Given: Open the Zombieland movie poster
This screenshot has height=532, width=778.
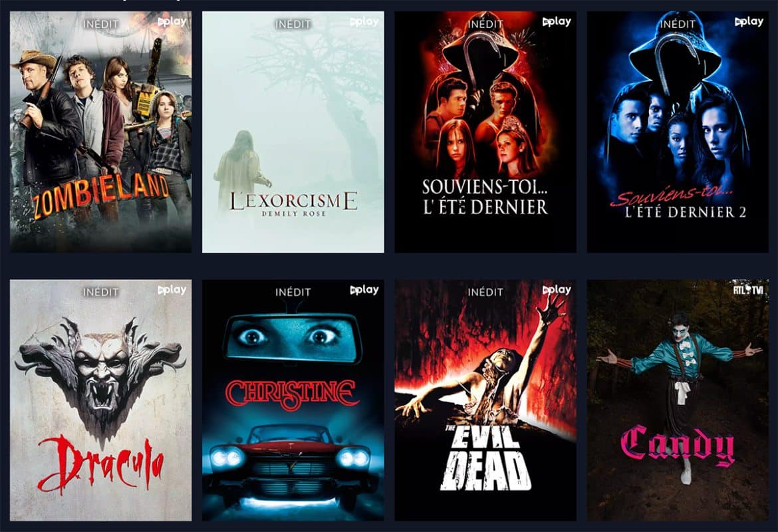Looking at the screenshot, I should (x=100, y=132).
